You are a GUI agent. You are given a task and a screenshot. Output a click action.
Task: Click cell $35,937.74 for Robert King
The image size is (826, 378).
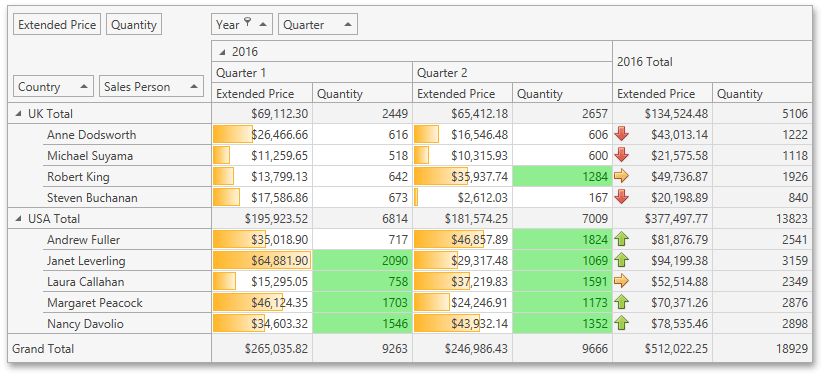[462, 176]
